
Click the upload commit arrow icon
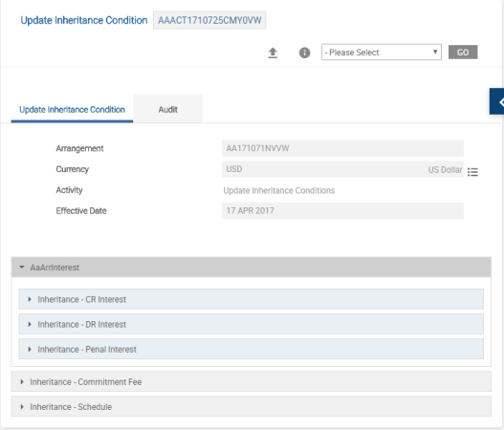tap(273, 53)
